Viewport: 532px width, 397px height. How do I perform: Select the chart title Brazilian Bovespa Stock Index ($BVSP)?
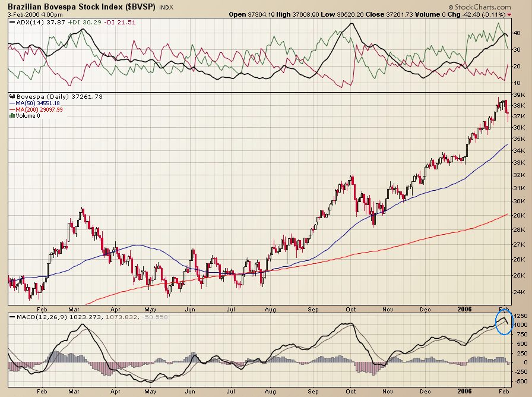(81, 7)
